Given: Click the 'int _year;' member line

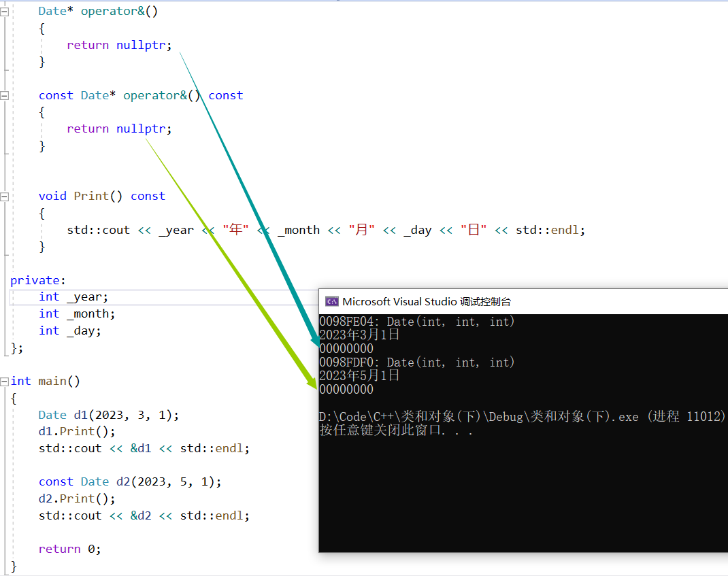Looking at the screenshot, I should click(x=73, y=297).
